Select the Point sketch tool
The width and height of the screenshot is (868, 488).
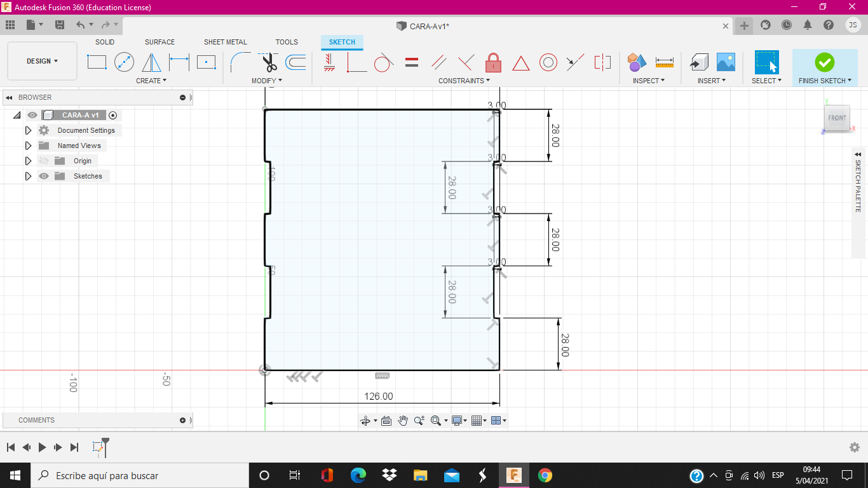[x=207, y=62]
